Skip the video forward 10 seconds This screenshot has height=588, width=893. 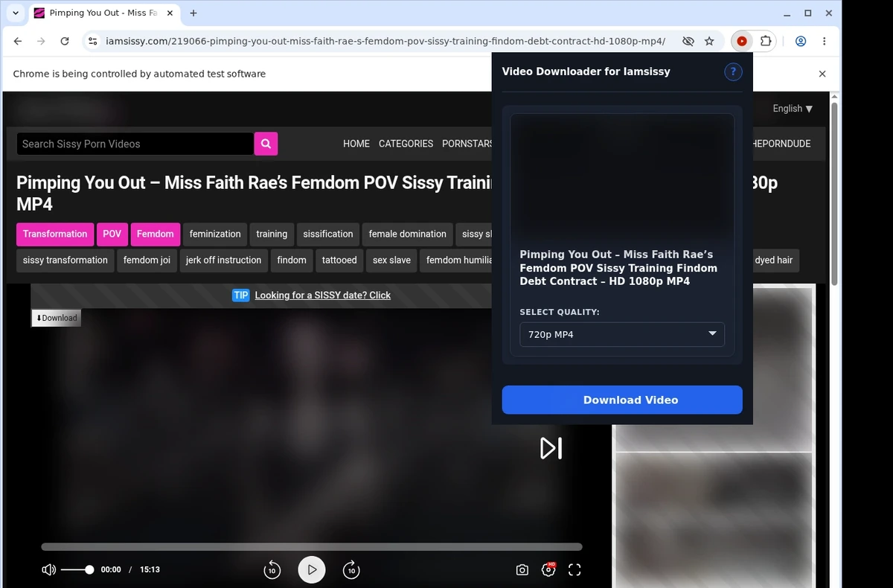point(351,570)
